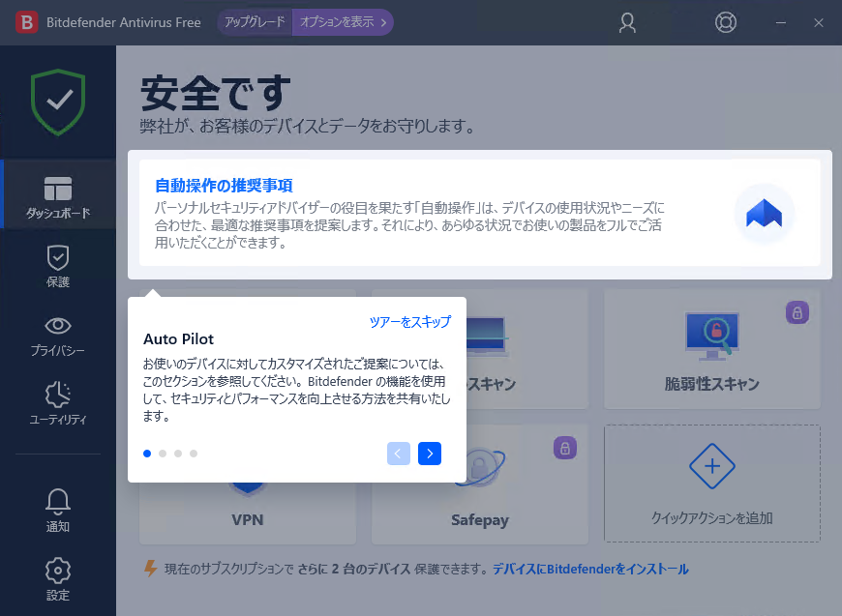Minimize the Bitdefender window
The width and height of the screenshot is (842, 616).
[x=781, y=22]
